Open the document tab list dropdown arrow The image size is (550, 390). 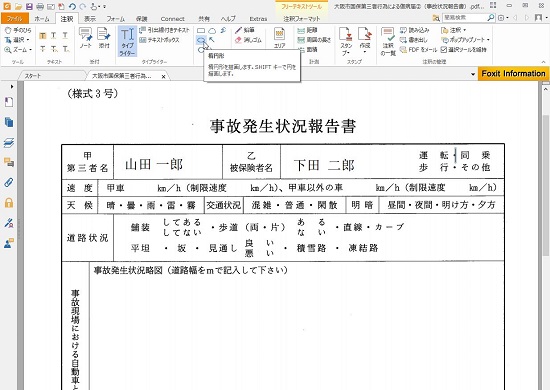click(473, 74)
